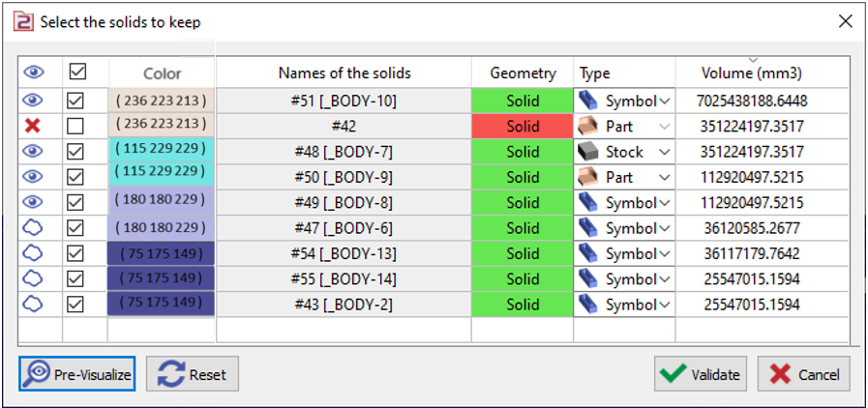This screenshot has width=868, height=408.
Task: Click the cloud icon for #43 [_BODY-2]
Action: click(33, 304)
